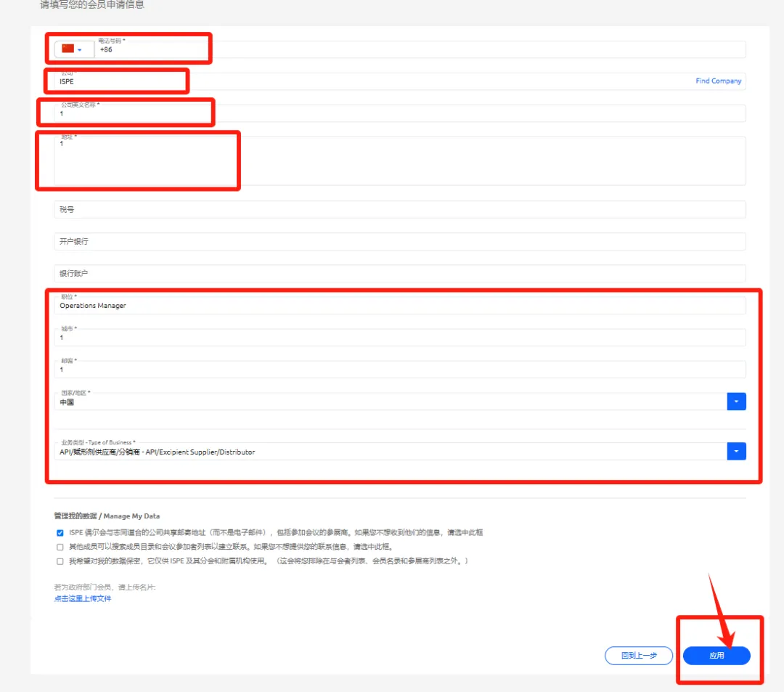784x692 pixels.
Task: Expand the 国家/地区 dropdown arrow button
Action: (x=736, y=402)
